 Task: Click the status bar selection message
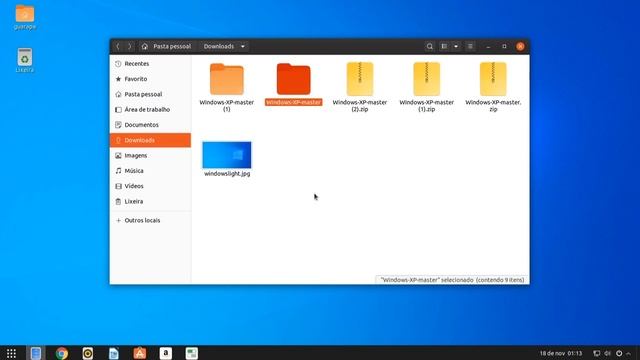tap(452, 280)
